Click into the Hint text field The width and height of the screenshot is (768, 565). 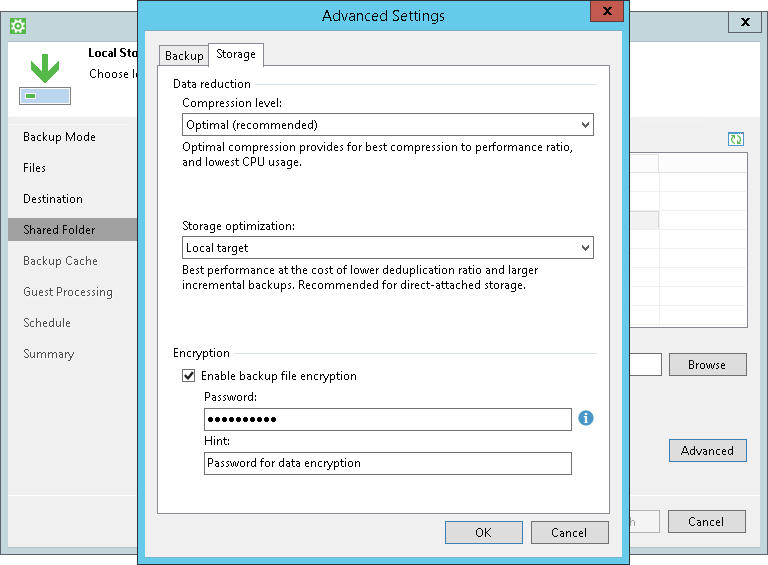coord(387,463)
